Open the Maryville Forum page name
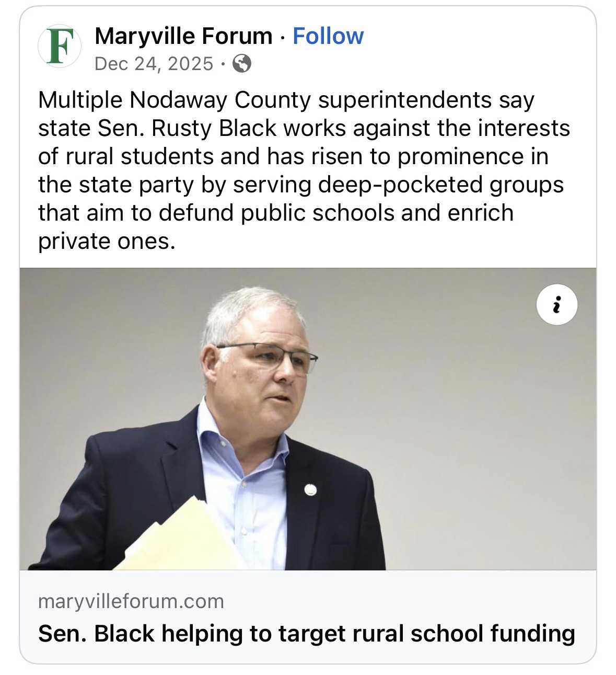The width and height of the screenshot is (616, 675). point(183,36)
